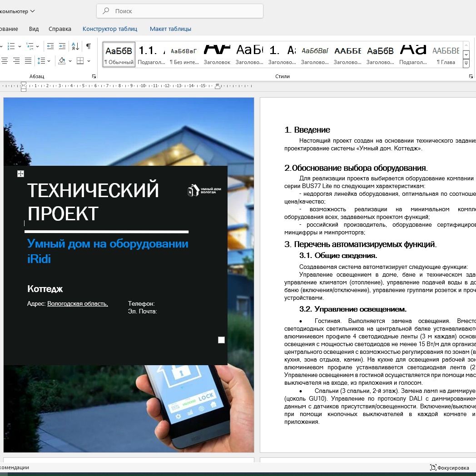Screen dimensions: 476x476
Task: Toggle paragraph marks (¶) display
Action: [x=88, y=46]
